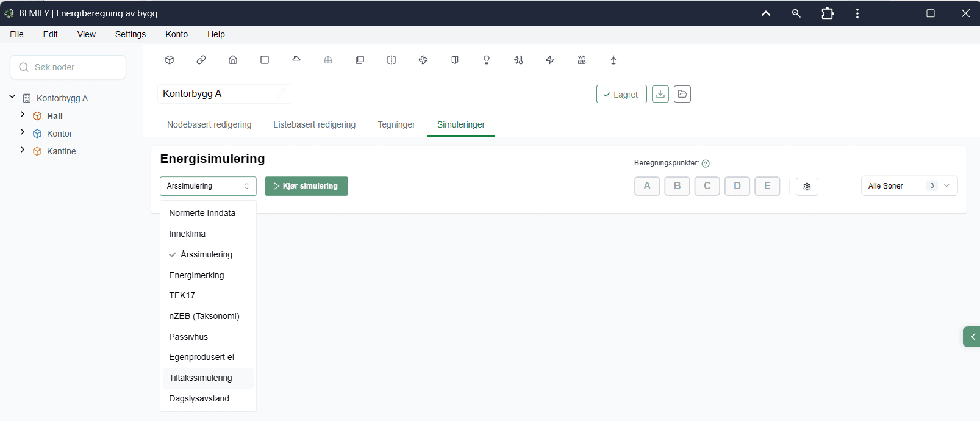Switch to the Tegninger tab
The image size is (980, 421).
click(396, 124)
